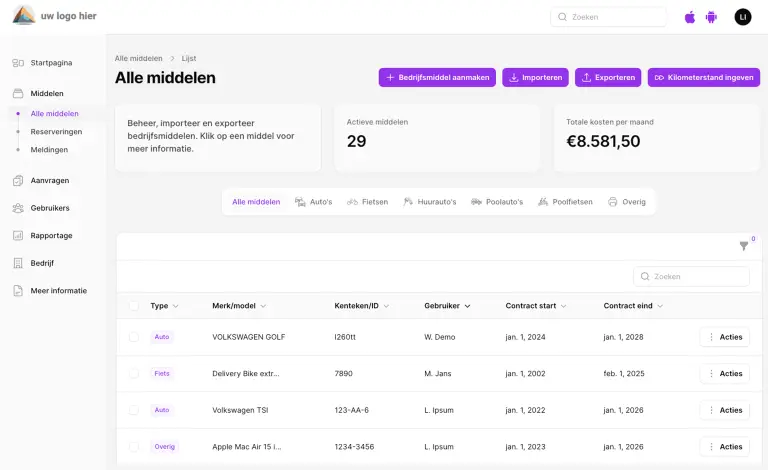Check the VOLKSWAGEN GOLF row checkbox
Viewport: 768px width, 470px height.
click(134, 337)
